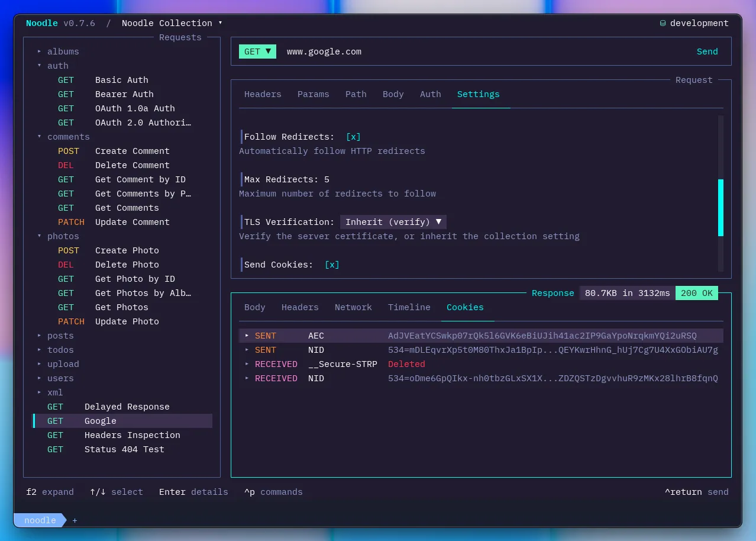Select the Create Comment request
This screenshot has width=756, height=541.
click(122, 151)
